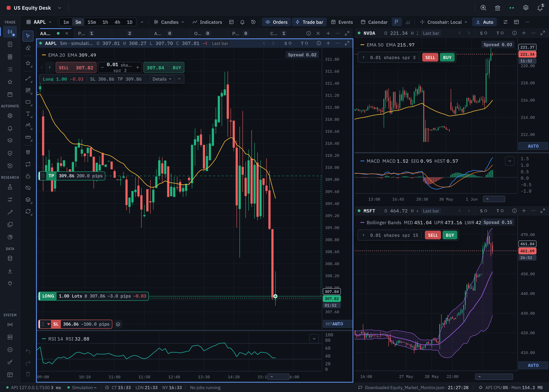Click the TP 309.86 take-profit line handle
Screen dimensions: 549x392
[x=72, y=176]
